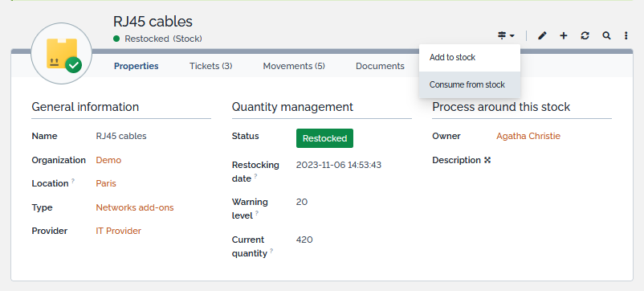Click the pencil edit icon
This screenshot has height=291, width=644.
click(542, 36)
